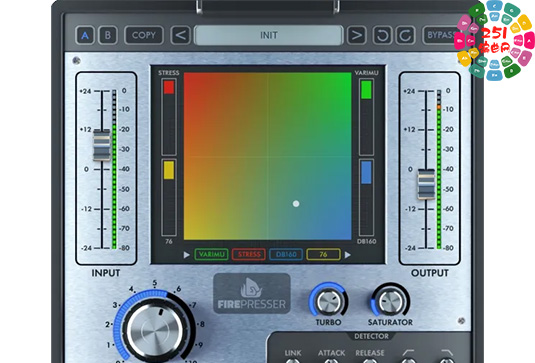Click the output level meter LEDs
This screenshot has width=535, height=363.
click(x=439, y=169)
